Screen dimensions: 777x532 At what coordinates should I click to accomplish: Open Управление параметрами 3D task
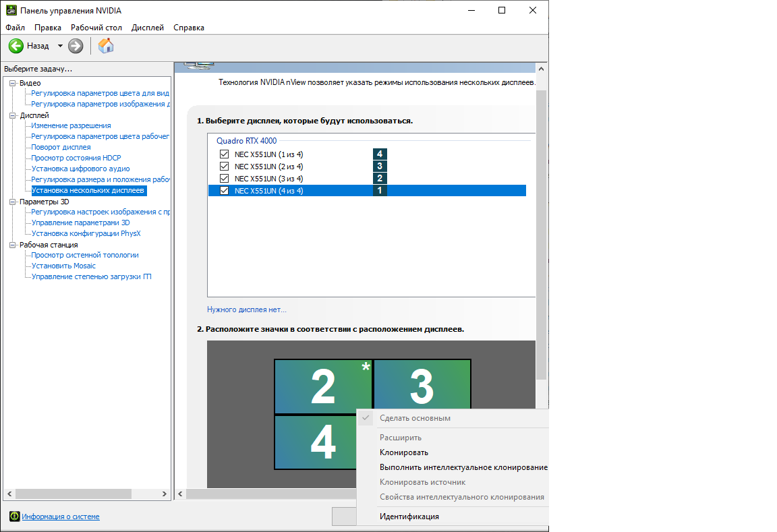80,223
